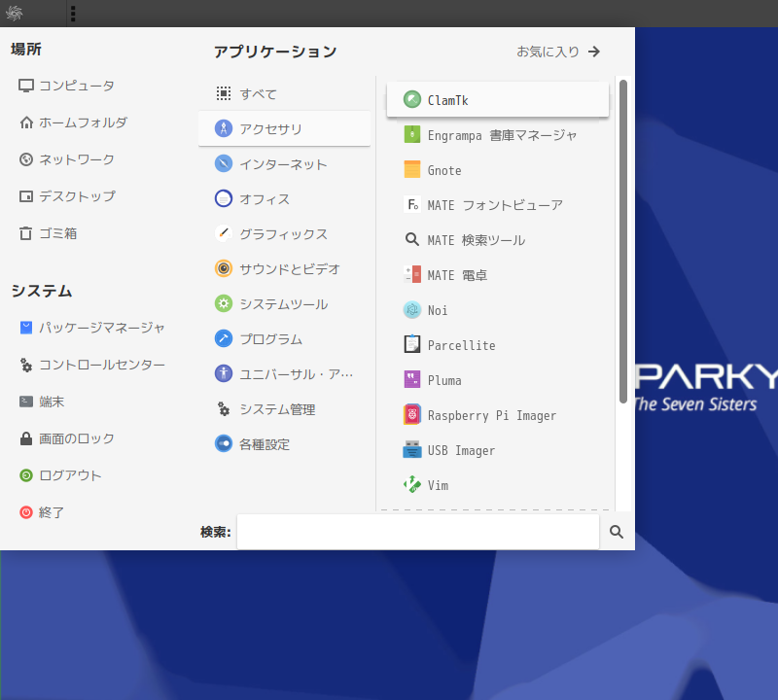Click the application list scrollbar

[623, 241]
